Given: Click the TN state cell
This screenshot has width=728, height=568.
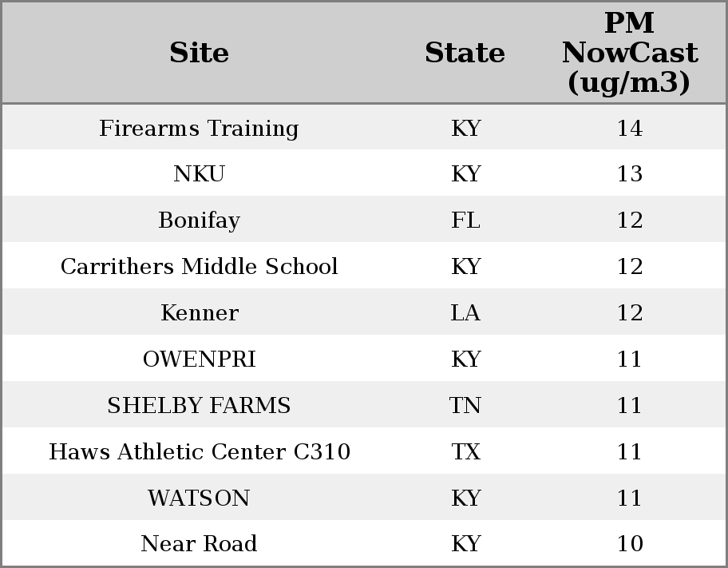Looking at the screenshot, I should [465, 405].
